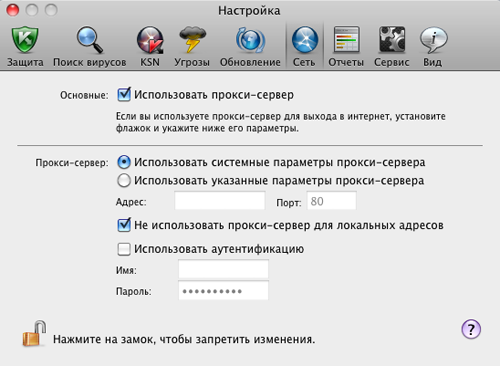Select Использовать указанные параметры прокси-сервера

point(124,180)
